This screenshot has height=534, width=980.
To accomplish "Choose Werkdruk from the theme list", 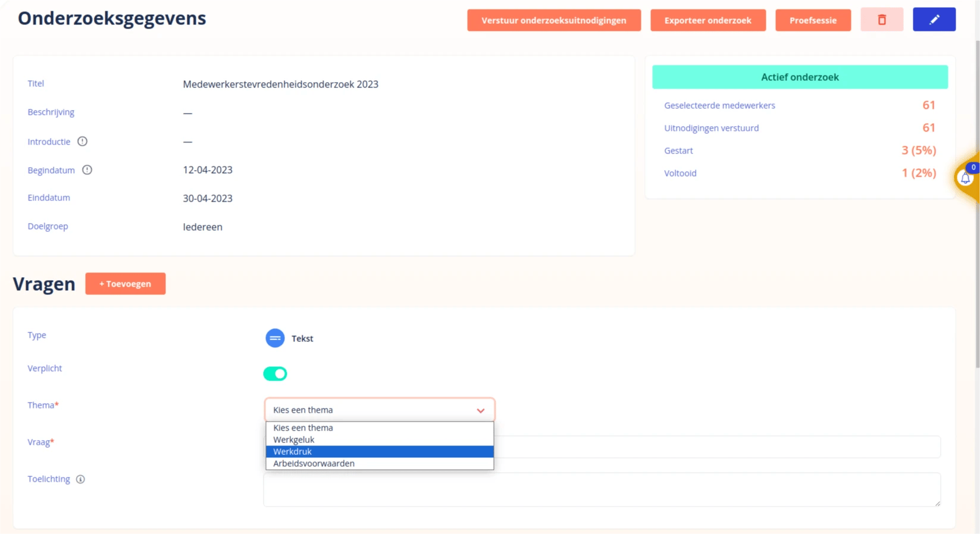I will (x=380, y=451).
